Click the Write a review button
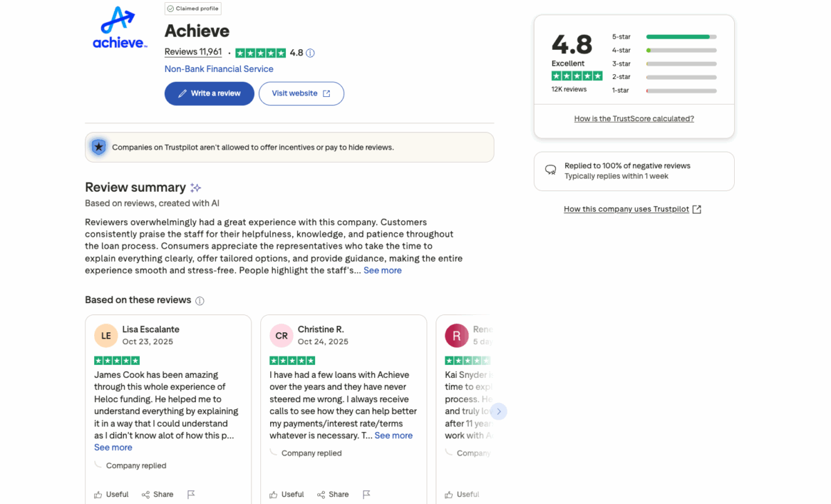The width and height of the screenshot is (831, 504). (209, 93)
